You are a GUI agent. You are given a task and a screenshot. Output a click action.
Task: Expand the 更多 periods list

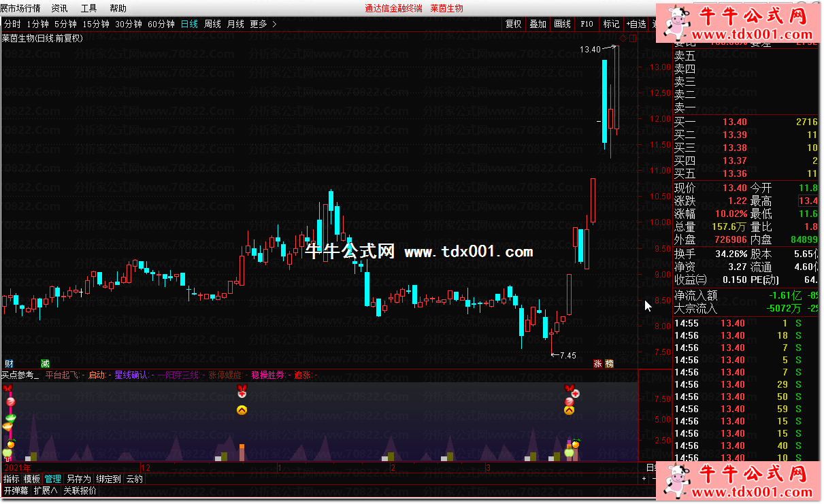pos(263,24)
